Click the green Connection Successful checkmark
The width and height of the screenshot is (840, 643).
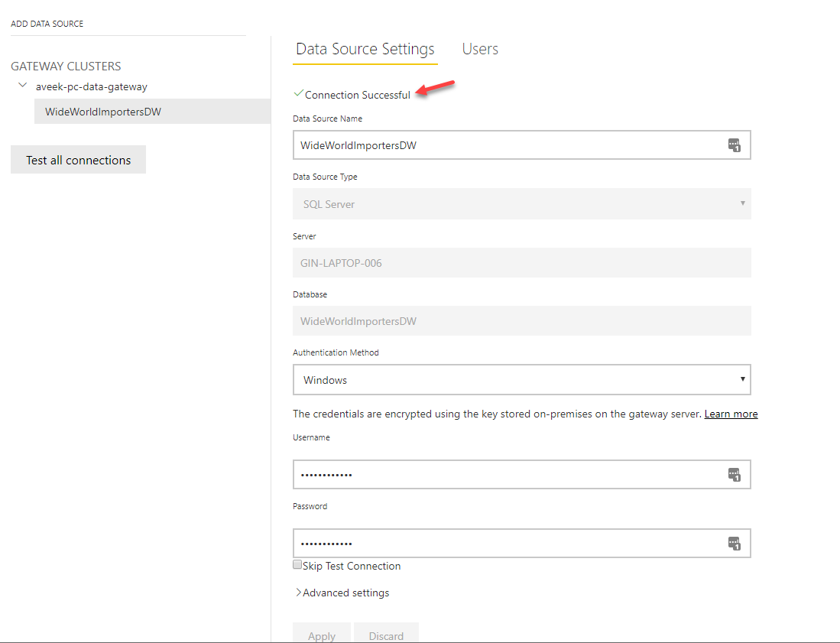pyautogui.click(x=298, y=94)
